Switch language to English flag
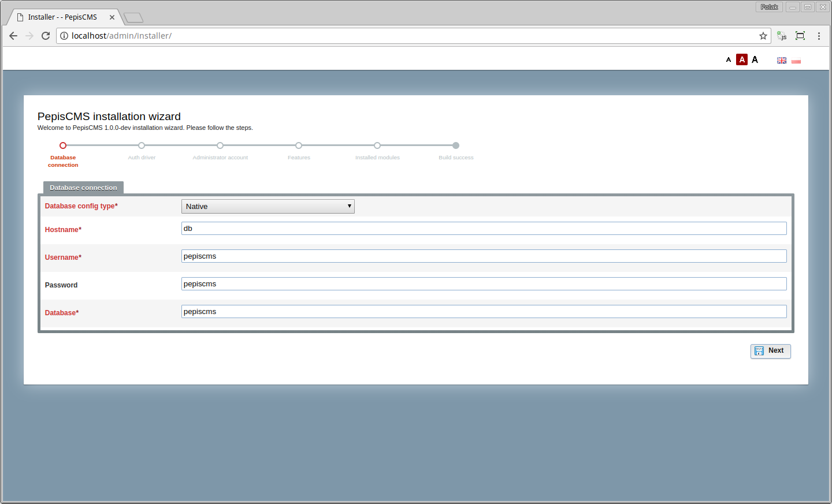 click(782, 60)
